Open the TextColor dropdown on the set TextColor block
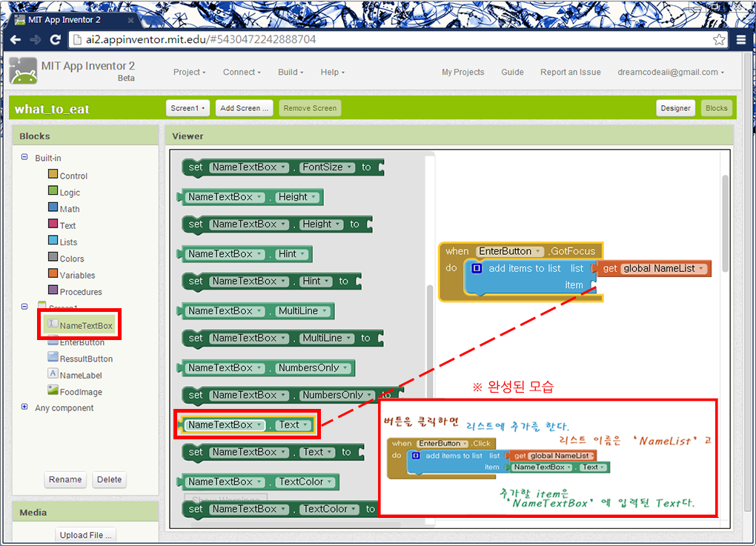This screenshot has height=546, width=756. click(x=329, y=509)
